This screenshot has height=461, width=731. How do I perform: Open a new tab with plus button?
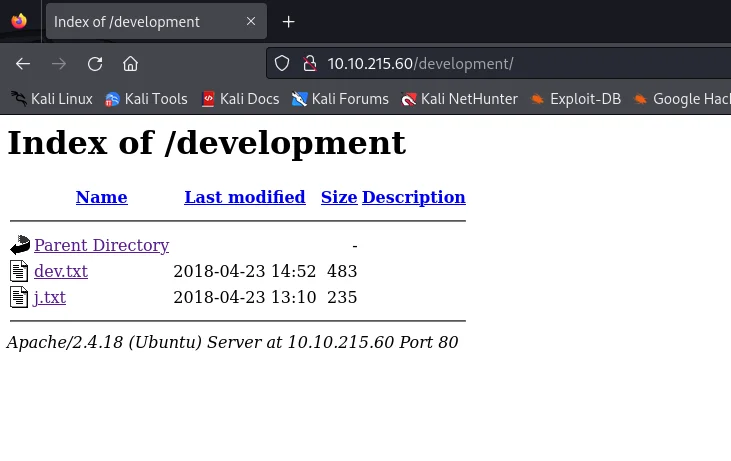tap(289, 21)
